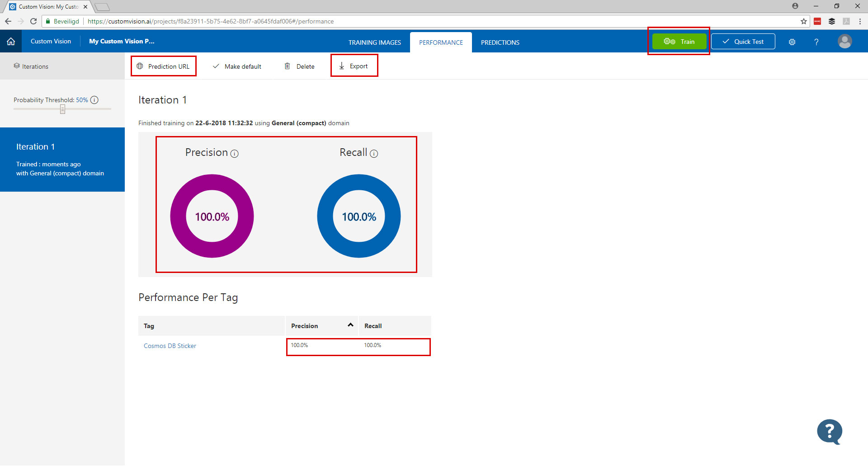Image resolution: width=868 pixels, height=470 pixels.
Task: Click the Train button
Action: (x=679, y=42)
